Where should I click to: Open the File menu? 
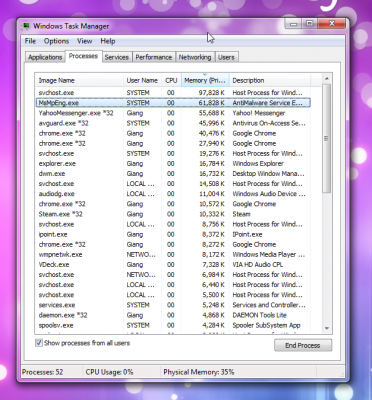[30, 41]
